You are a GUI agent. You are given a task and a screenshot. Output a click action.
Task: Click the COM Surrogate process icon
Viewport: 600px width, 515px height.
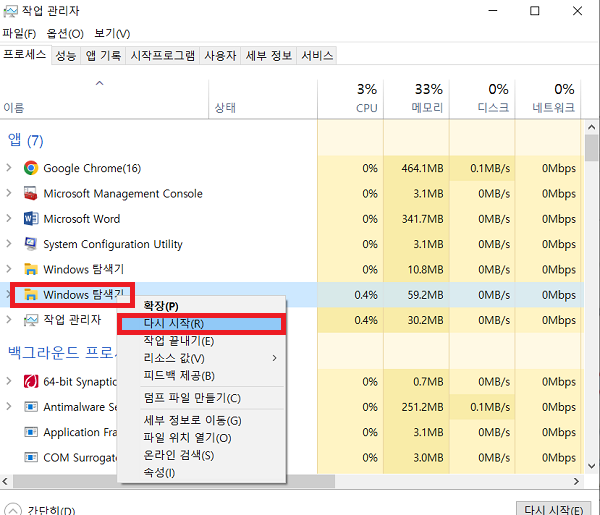click(x=31, y=458)
